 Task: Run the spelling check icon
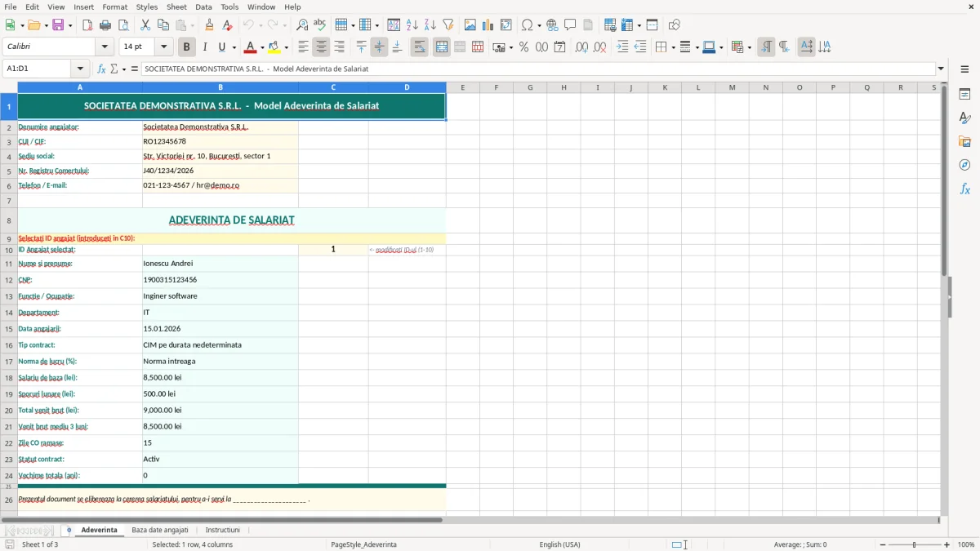tap(320, 25)
